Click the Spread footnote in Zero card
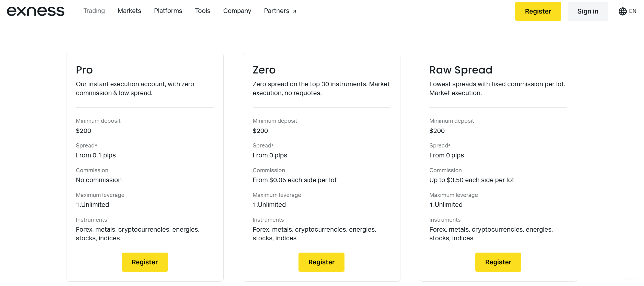The width and height of the screenshot is (644, 286). point(272,145)
